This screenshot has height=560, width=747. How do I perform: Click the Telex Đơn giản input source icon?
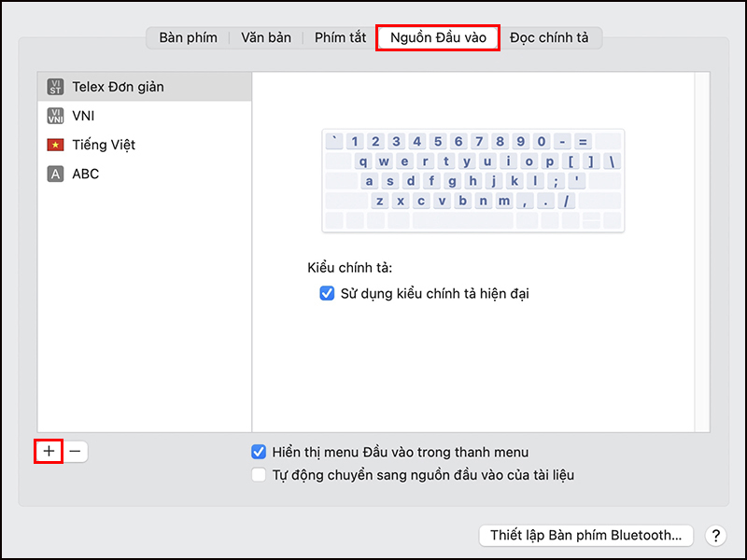(55, 87)
